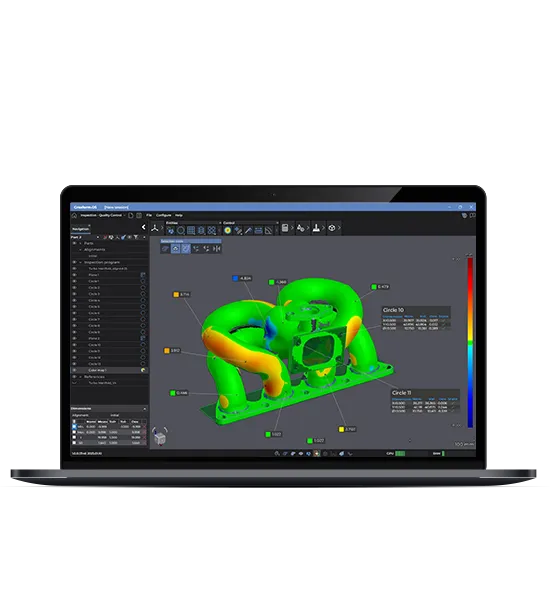The height and width of the screenshot is (600, 550).
Task: Collapse the Navigation panel with left chevron
Action: pyautogui.click(x=144, y=227)
